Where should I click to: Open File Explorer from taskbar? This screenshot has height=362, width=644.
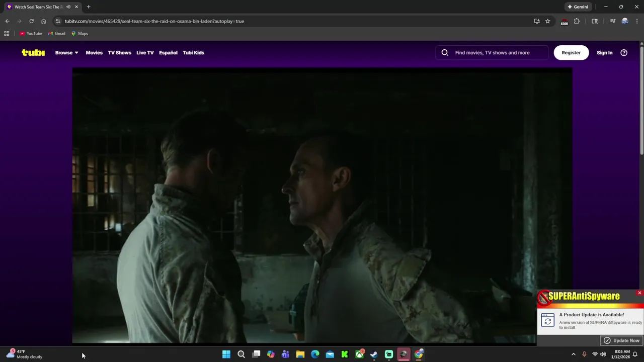300,354
